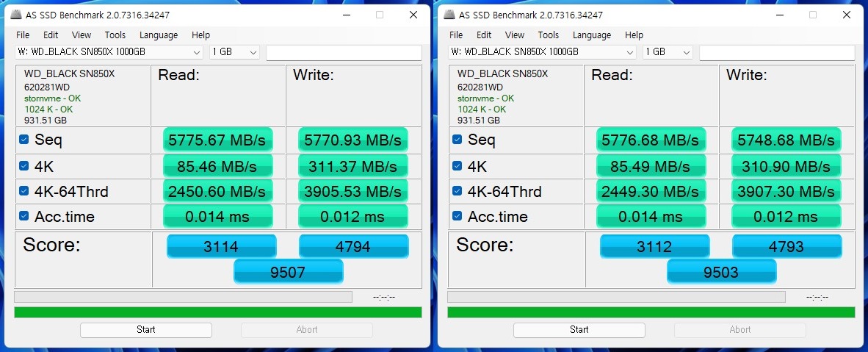Click the AS SSD app icon in left window title bar
The image size is (868, 352).
point(16,15)
